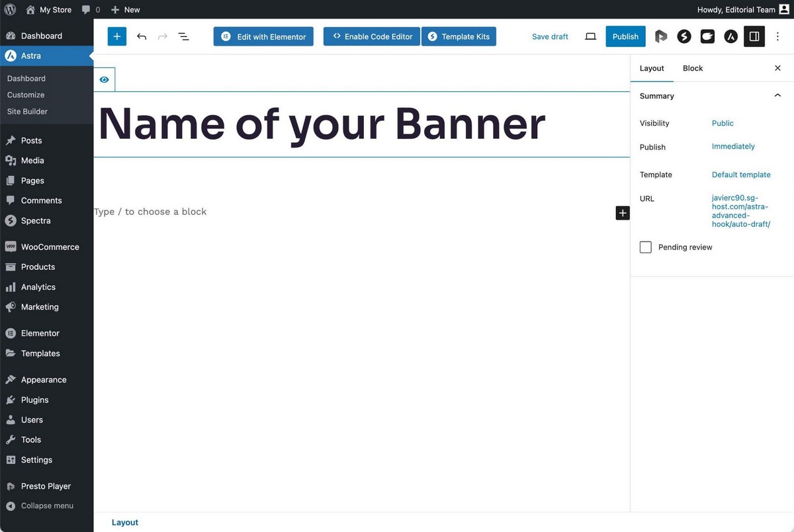This screenshot has width=794, height=532.
Task: Open Template Kits
Action: click(x=459, y=36)
